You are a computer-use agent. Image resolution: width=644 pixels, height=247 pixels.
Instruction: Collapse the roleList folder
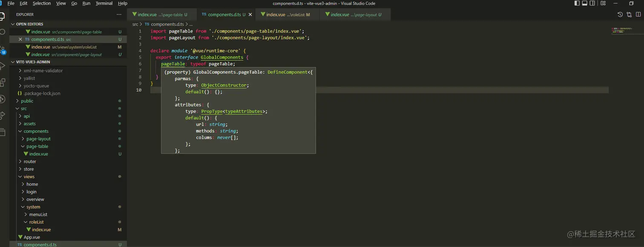[x=68, y=222]
